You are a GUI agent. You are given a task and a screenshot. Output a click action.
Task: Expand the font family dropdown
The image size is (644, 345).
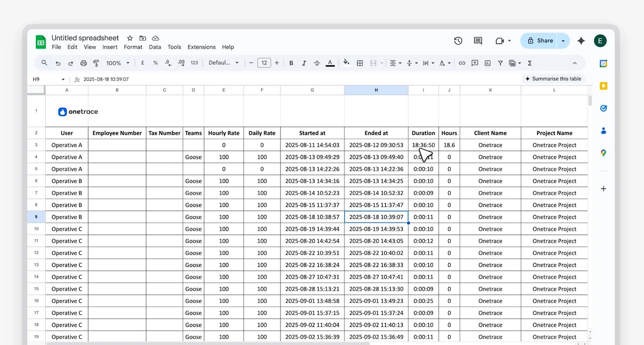(223, 63)
